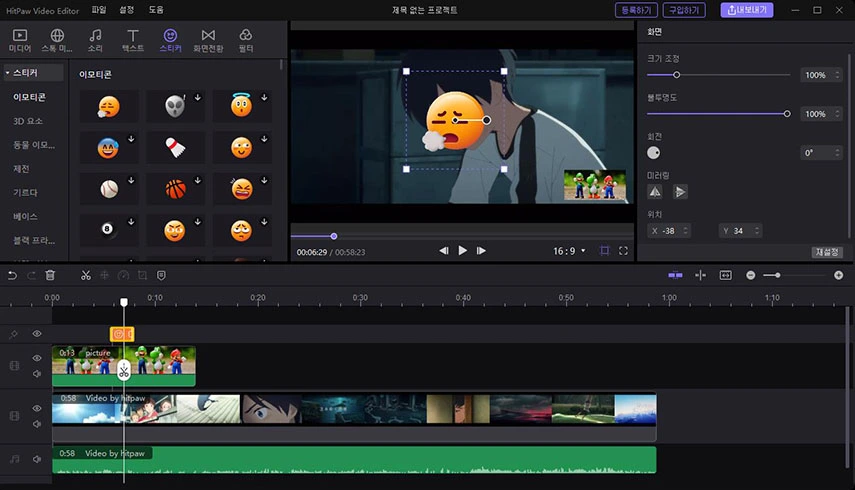Select the 동물 이모 category
The image size is (855, 490).
coord(34,145)
